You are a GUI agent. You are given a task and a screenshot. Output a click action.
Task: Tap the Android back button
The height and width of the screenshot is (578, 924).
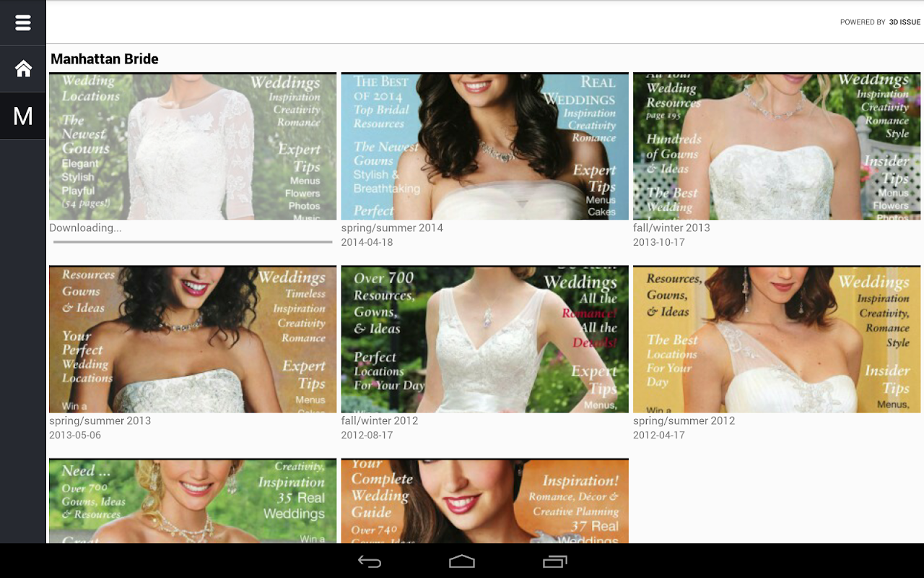pyautogui.click(x=370, y=561)
